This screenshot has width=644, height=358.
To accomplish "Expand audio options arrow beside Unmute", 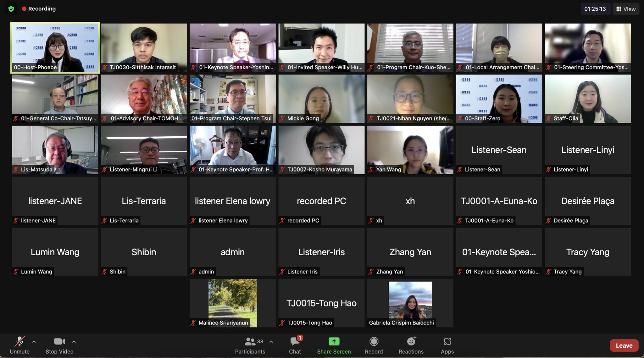I will click(x=34, y=342).
